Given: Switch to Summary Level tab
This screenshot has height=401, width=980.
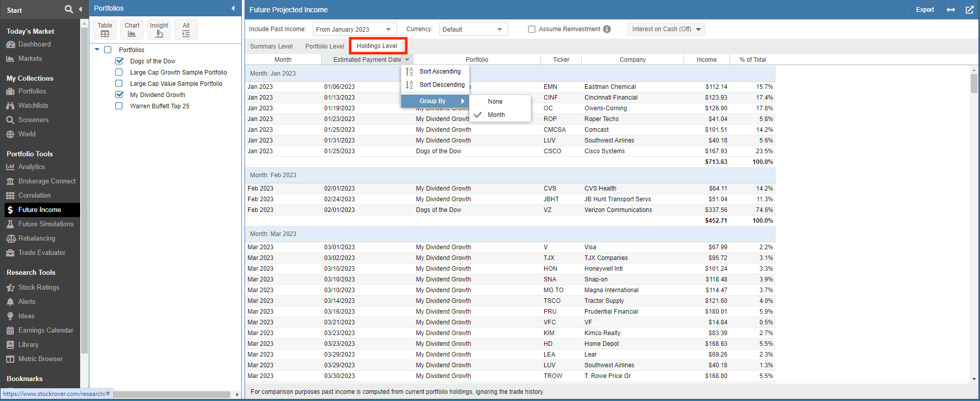Looking at the screenshot, I should [x=271, y=46].
